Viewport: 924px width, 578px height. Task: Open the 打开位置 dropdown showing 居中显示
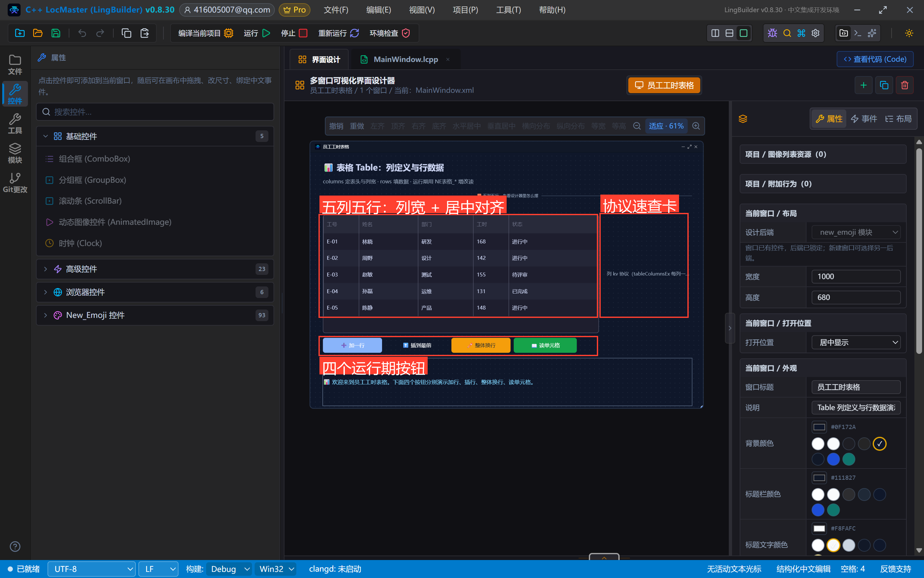(856, 342)
